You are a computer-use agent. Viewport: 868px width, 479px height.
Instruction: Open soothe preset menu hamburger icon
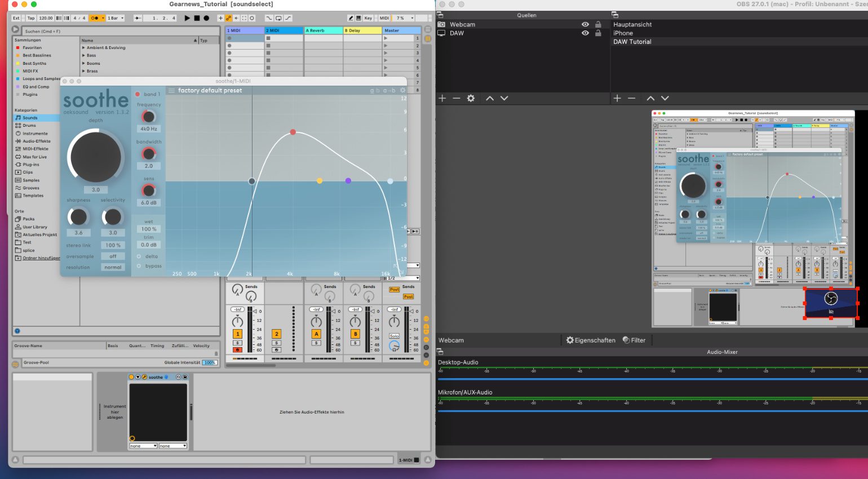point(171,90)
